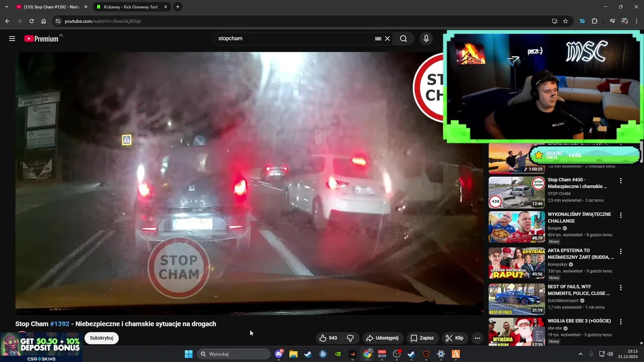644x362 pixels.
Task: View site information icon in address bar
Action: click(x=58, y=21)
